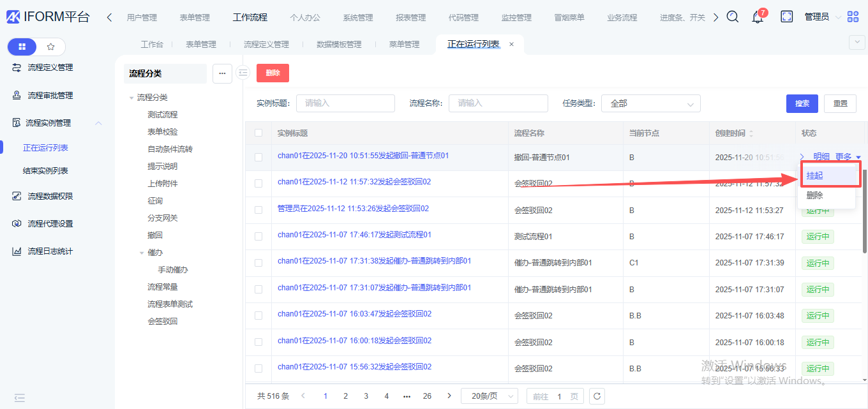Tick checkbox for 撤回-普通节点01 row

(x=258, y=157)
